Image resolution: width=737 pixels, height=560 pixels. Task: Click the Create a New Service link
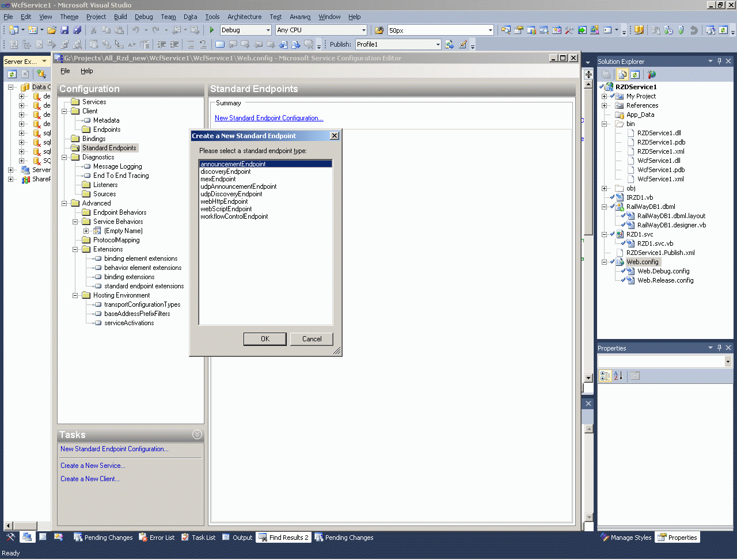pos(93,466)
